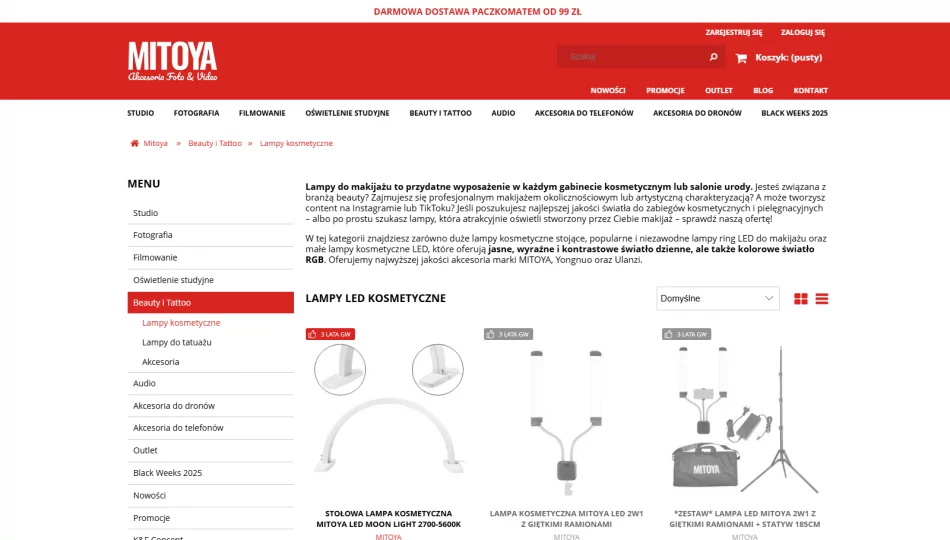Image resolution: width=950 pixels, height=540 pixels.
Task: Click the MITOYA logo
Action: [x=173, y=61]
